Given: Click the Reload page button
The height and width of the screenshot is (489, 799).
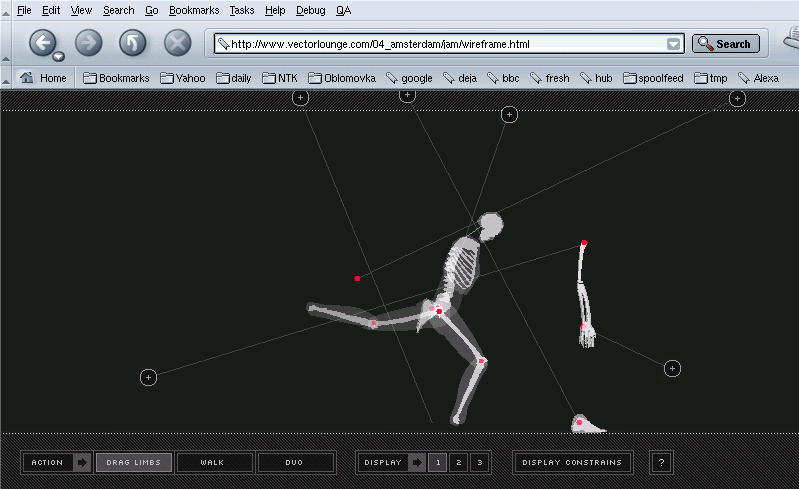Looking at the screenshot, I should [132, 43].
